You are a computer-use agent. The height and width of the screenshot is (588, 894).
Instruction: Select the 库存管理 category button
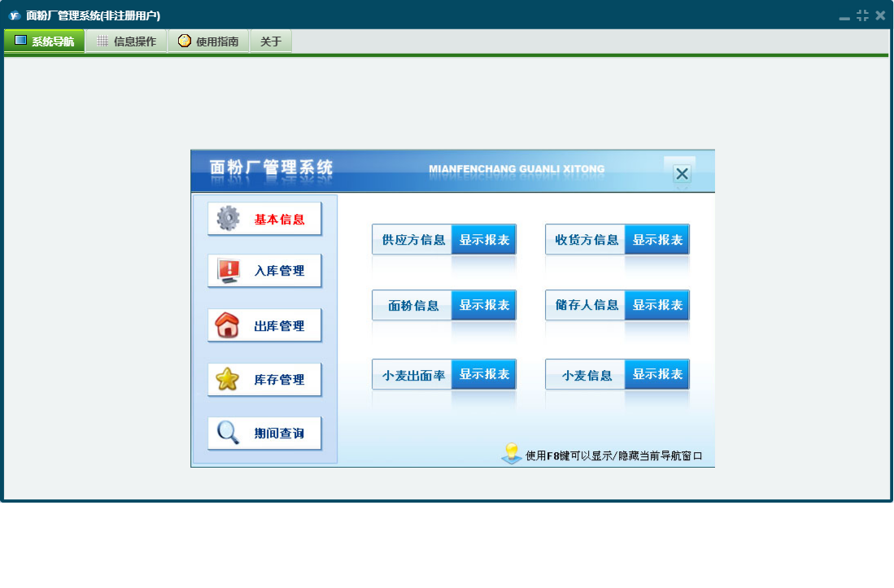(x=264, y=380)
